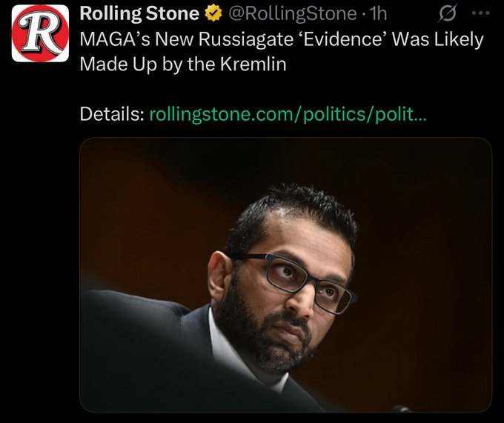Viewport: 504px width, 423px height.
Task: Select the words "Made Up by the Kremlin"
Action: (182, 64)
